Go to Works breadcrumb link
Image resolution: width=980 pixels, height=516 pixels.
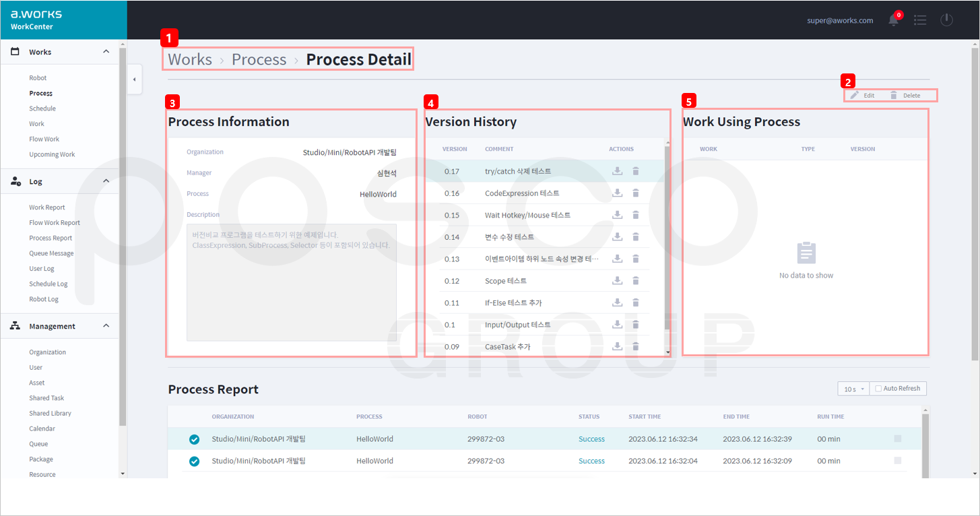pos(190,59)
